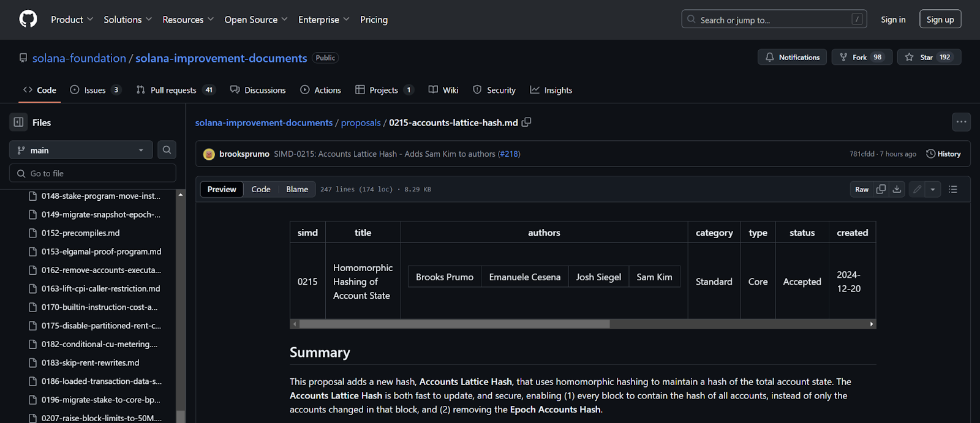Screen dimensions: 980x423
Task: Open solana-foundation owner link
Action: click(x=79, y=58)
